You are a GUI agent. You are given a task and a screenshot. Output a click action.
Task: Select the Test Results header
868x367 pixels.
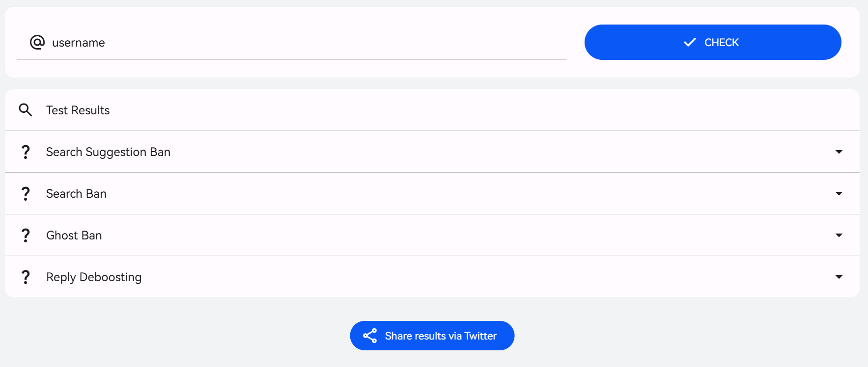pyautogui.click(x=78, y=110)
